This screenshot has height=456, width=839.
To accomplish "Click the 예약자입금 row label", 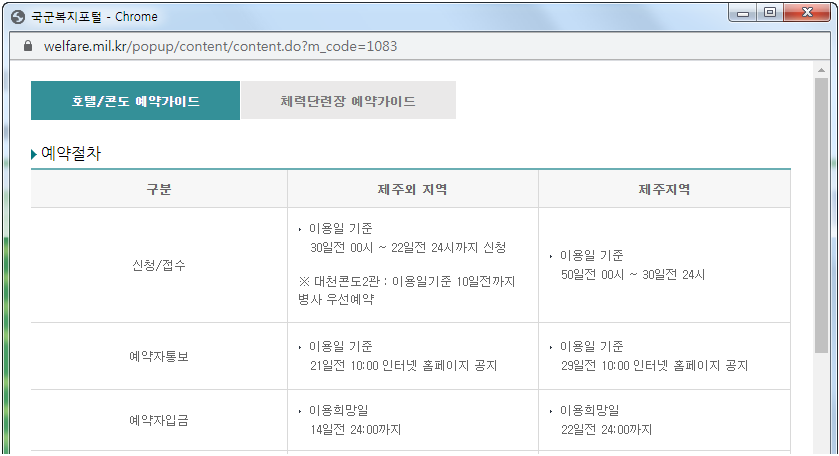I will tap(159, 420).
